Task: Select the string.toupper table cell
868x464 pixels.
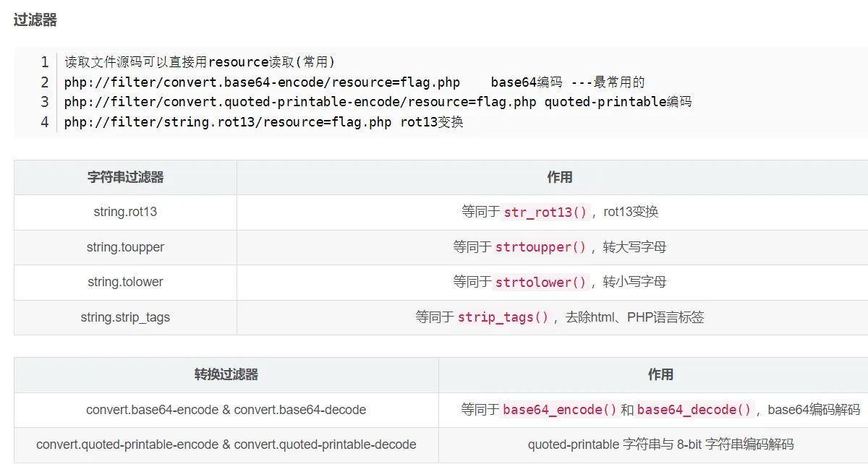Action: pyautogui.click(x=125, y=247)
